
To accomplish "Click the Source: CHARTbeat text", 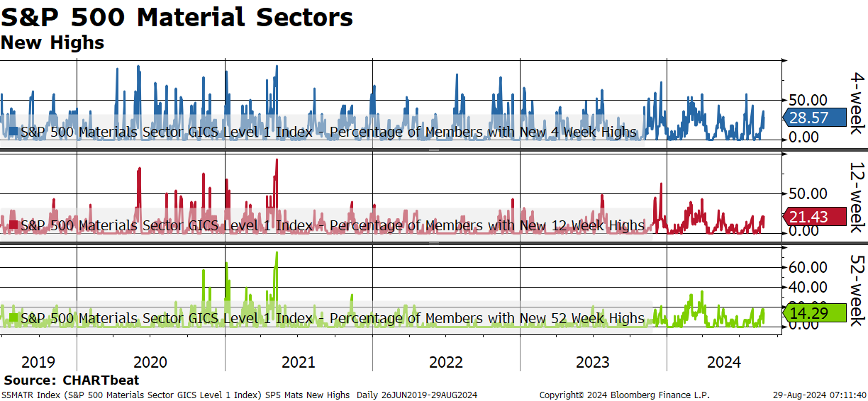I will point(72,381).
